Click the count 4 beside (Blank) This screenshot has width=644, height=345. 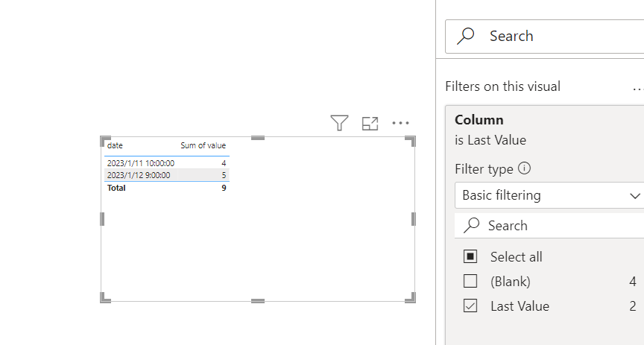click(x=633, y=282)
